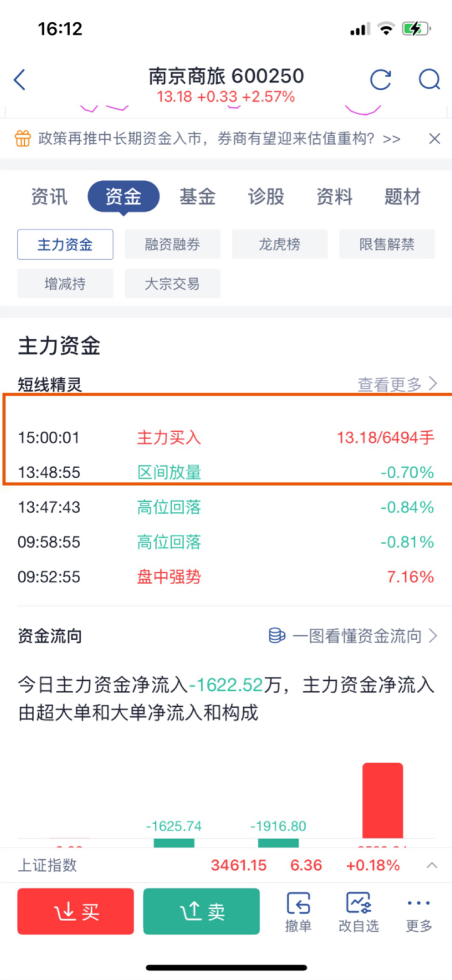
Task: Switch to the 资讯 tab
Action: pos(49,197)
